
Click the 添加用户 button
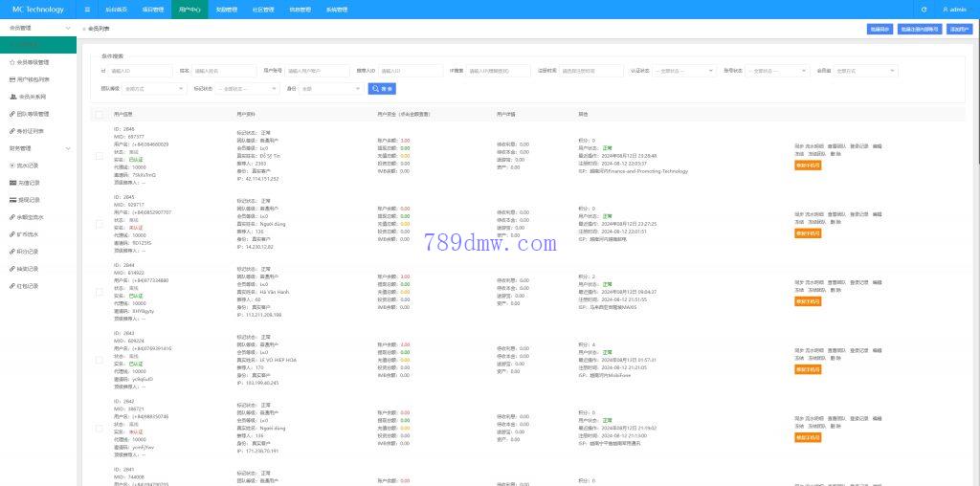pos(959,29)
